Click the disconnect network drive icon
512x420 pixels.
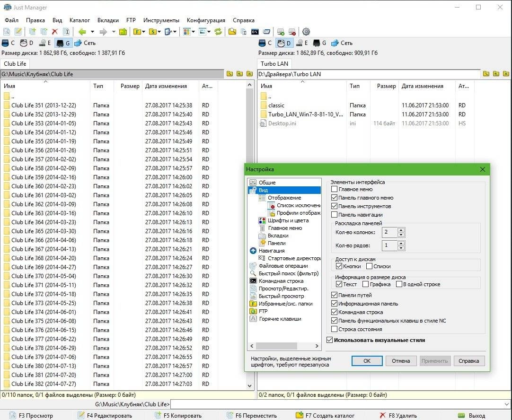point(292,32)
